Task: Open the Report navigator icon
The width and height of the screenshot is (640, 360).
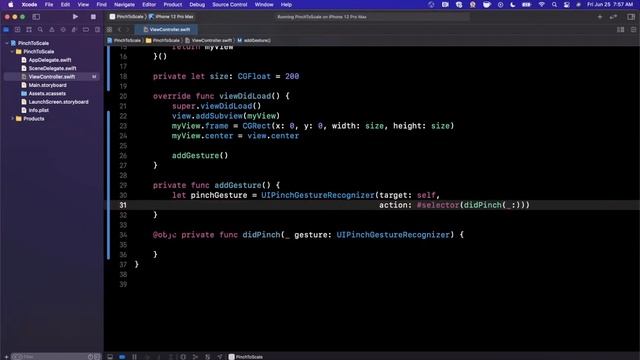Action: pos(97,29)
